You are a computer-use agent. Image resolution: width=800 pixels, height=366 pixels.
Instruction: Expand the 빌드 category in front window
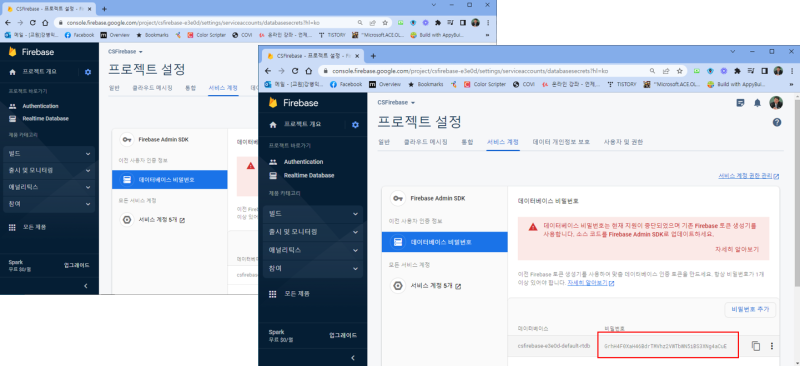coord(313,214)
